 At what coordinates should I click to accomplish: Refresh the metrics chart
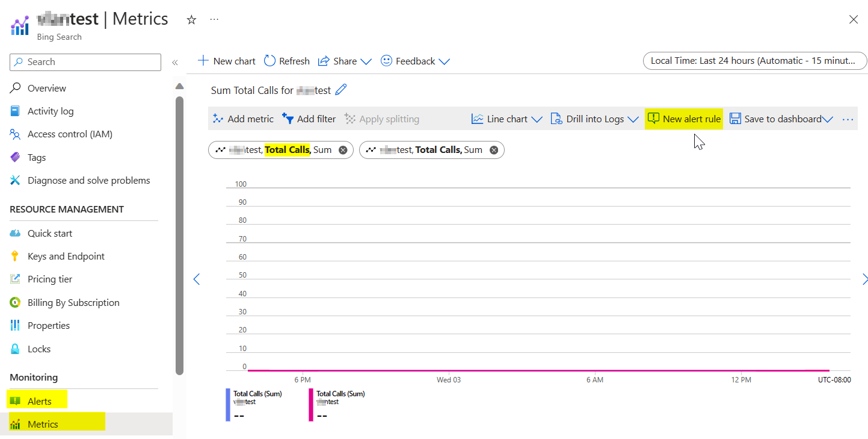pyautogui.click(x=287, y=61)
